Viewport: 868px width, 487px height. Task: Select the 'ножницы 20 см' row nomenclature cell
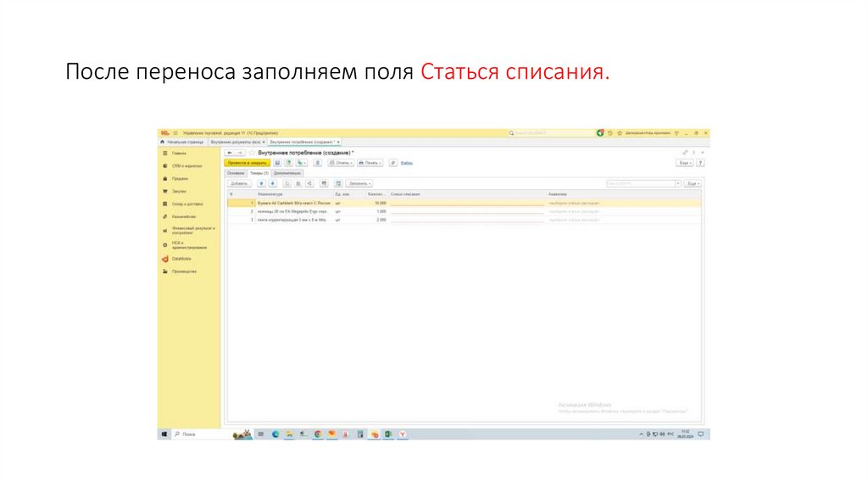(294, 211)
